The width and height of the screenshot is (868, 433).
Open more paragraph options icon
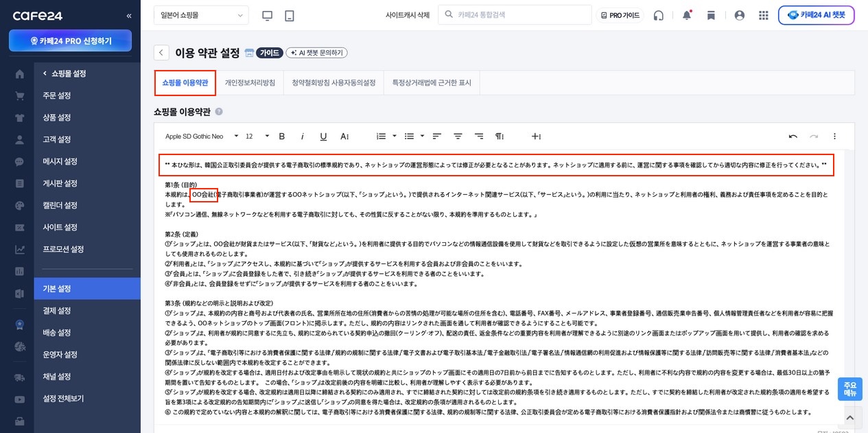click(x=500, y=137)
